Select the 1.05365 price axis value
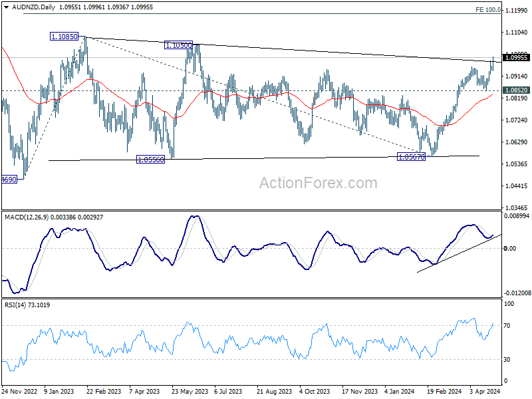 pyautogui.click(x=517, y=164)
